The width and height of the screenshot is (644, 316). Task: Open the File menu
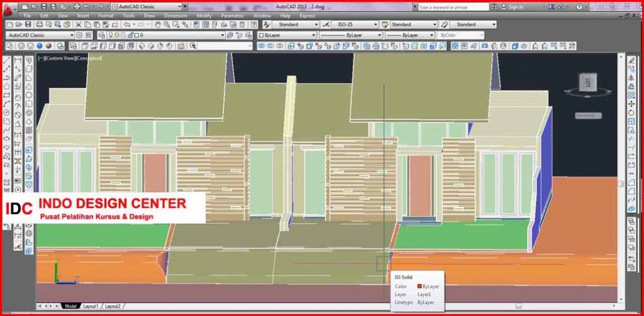[27, 16]
